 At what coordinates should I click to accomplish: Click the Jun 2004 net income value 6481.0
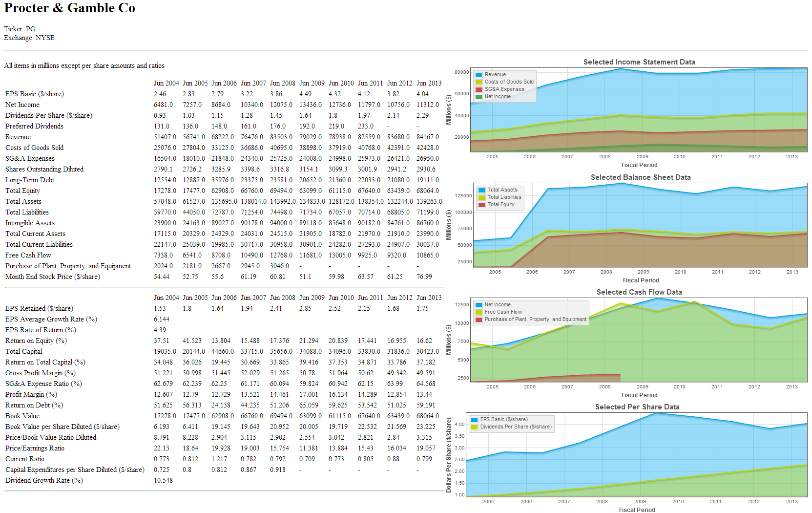pyautogui.click(x=164, y=105)
